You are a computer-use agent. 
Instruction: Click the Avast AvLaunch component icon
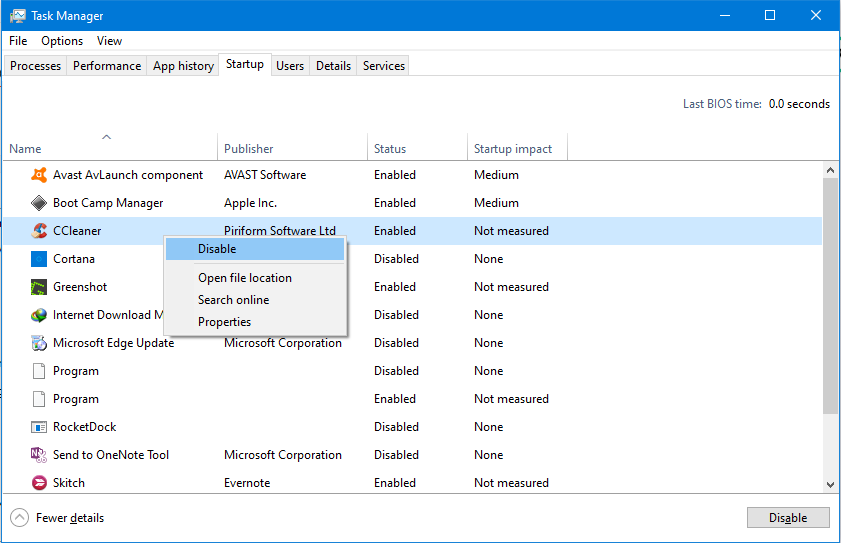[x=39, y=175]
